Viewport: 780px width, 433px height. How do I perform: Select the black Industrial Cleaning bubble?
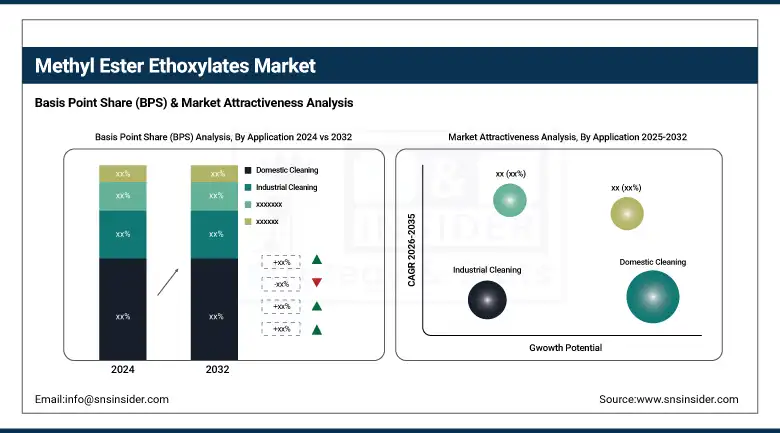click(487, 299)
